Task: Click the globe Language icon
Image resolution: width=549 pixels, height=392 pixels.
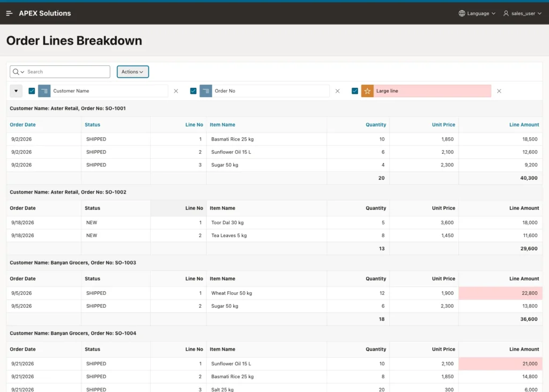Action: 462,13
